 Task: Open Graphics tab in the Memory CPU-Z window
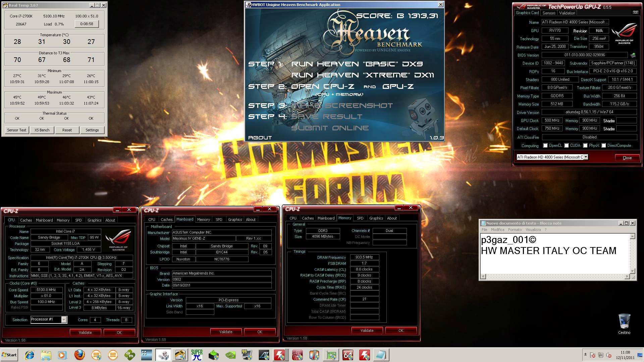376,218
